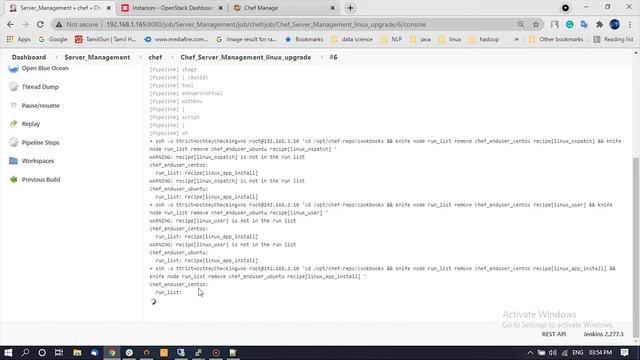This screenshot has width=640, height=360.
Task: Open volume control in system tray
Action: pyautogui.click(x=553, y=353)
